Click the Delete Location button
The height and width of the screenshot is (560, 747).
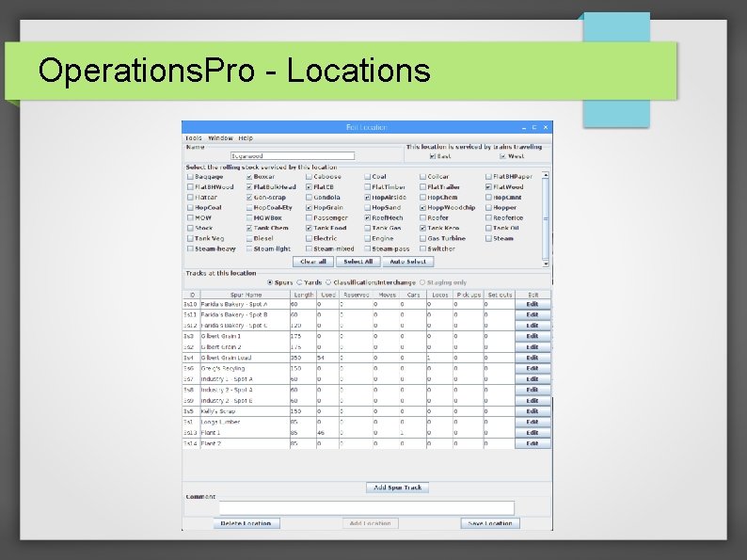(x=246, y=523)
